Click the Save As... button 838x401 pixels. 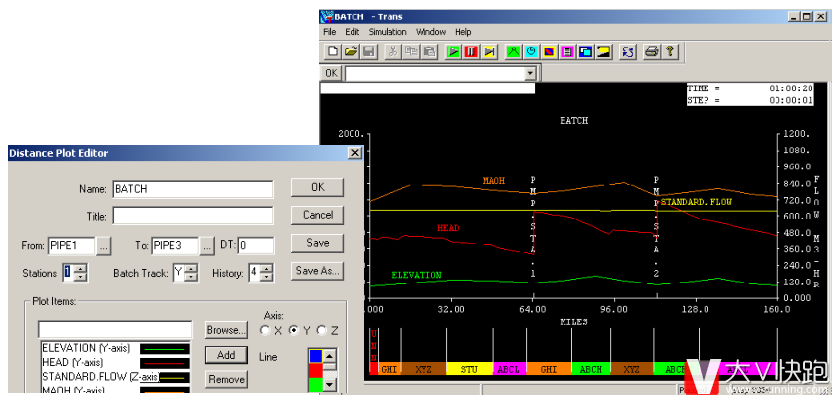point(317,271)
